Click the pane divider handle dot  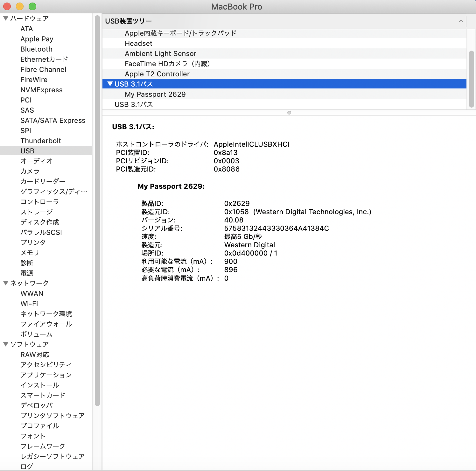coord(289,112)
